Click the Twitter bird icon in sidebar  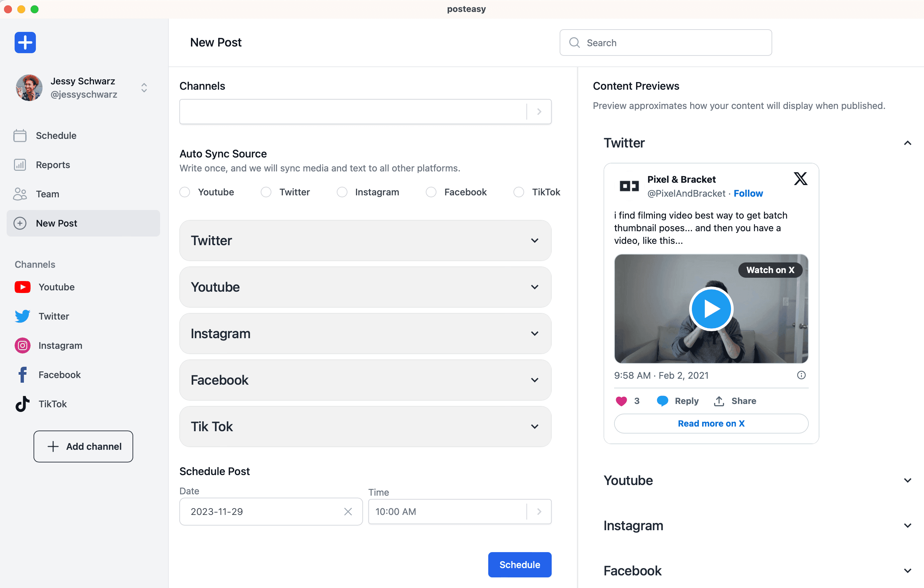coord(22,316)
